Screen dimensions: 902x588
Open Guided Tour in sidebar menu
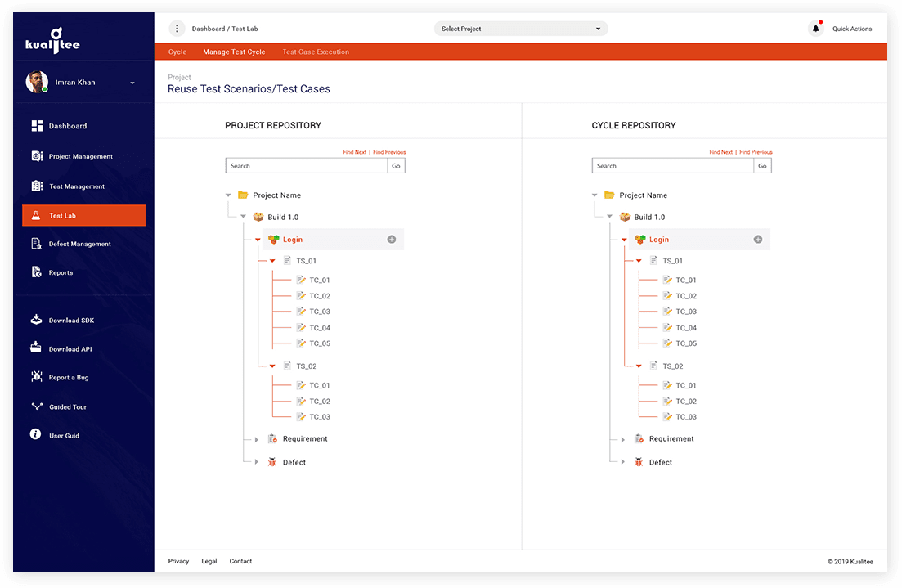[x=68, y=406]
